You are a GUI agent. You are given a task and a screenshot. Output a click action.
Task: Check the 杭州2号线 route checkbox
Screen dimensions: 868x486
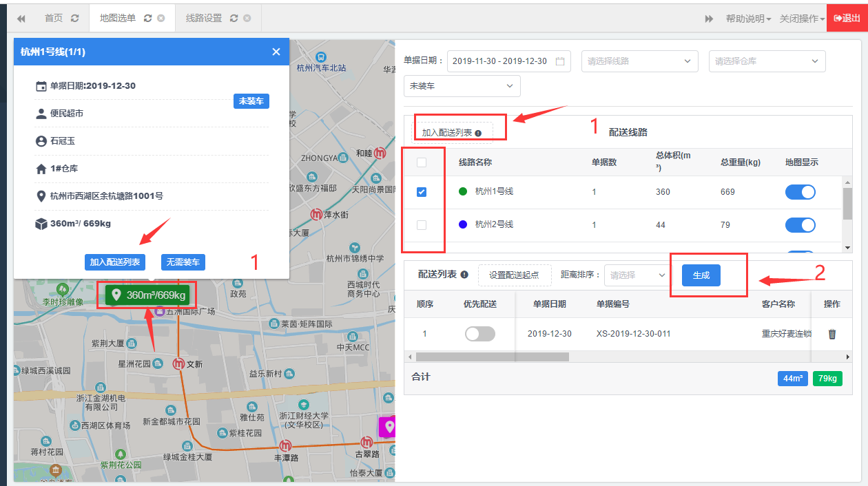pyautogui.click(x=422, y=225)
